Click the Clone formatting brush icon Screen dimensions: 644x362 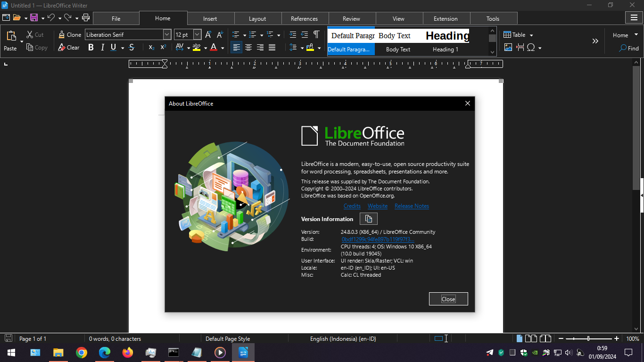point(62,34)
